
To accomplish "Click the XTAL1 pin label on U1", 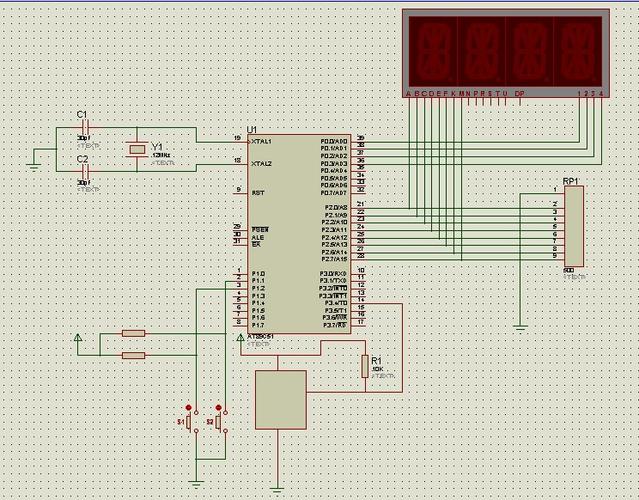I will (x=261, y=142).
